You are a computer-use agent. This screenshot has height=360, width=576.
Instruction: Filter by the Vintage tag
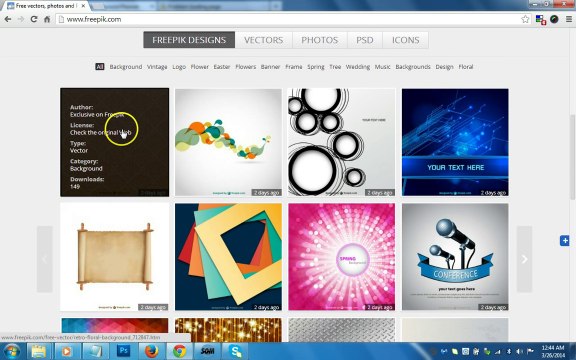click(x=157, y=66)
